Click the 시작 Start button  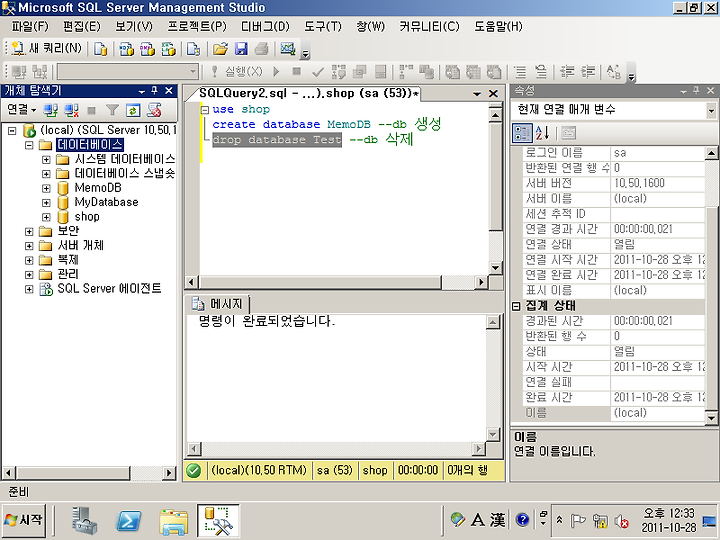coord(24,520)
